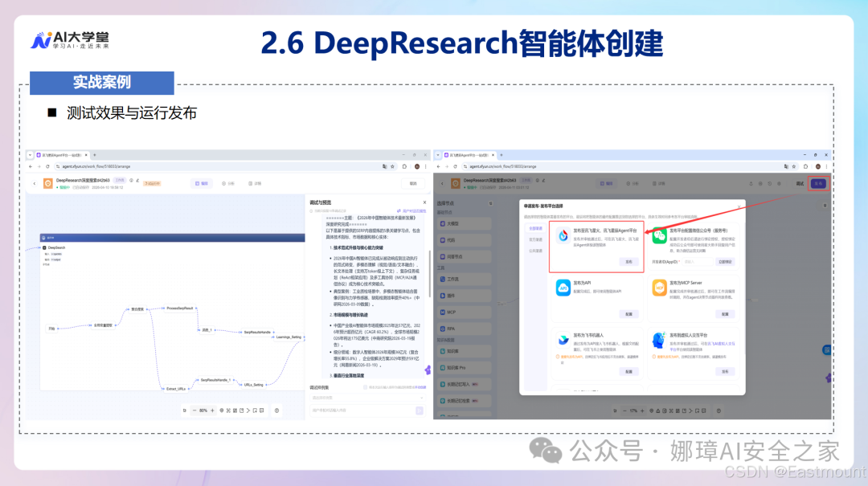This screenshot has height=486, width=868.
Task: Click the orange MCP Server icon in publish dialog
Action: (x=659, y=288)
